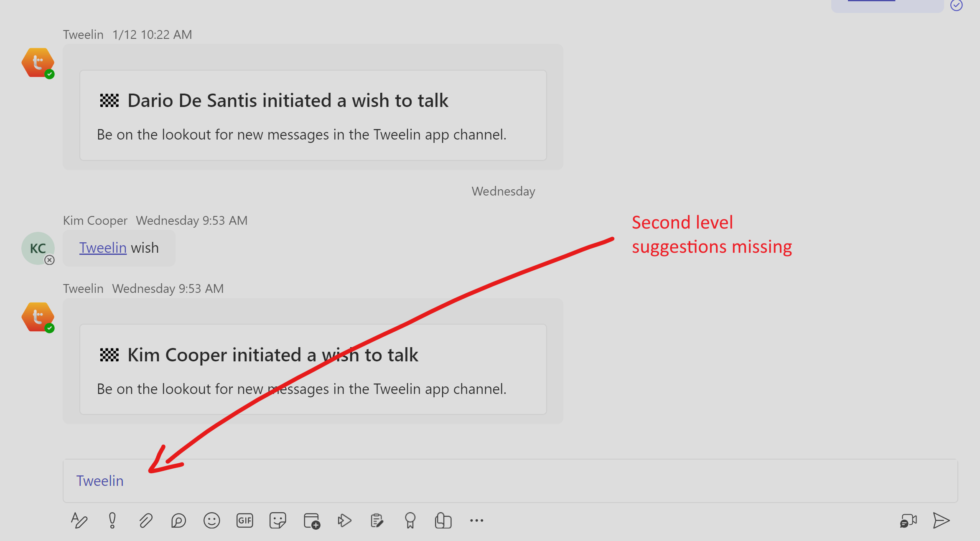Open the Approvals clipboard icon
980x541 pixels.
[x=377, y=521]
